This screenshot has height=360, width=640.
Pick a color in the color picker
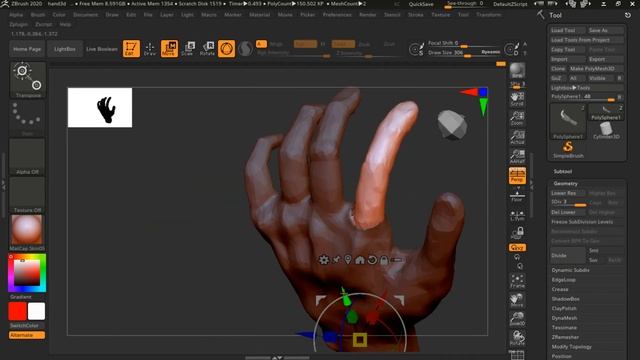tap(27, 273)
